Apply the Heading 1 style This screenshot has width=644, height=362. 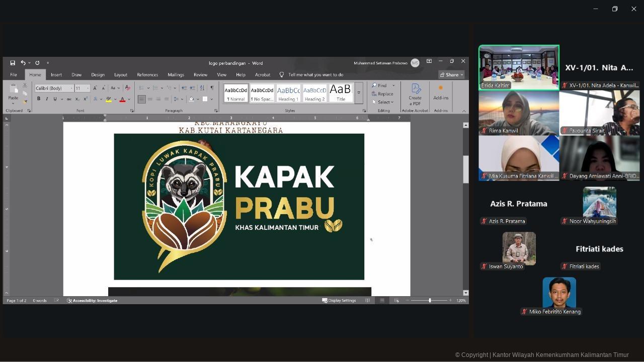[x=288, y=93]
